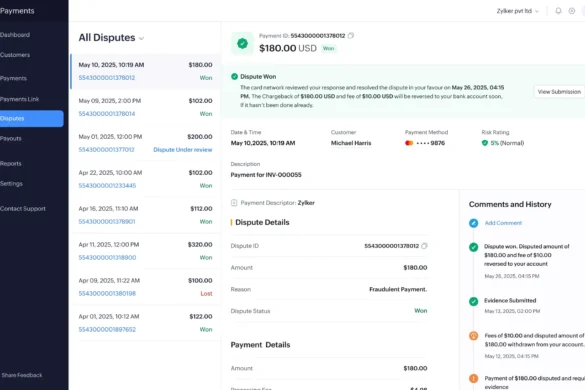Click the Payment Details section heading
This screenshot has width=585, height=390.
point(260,345)
